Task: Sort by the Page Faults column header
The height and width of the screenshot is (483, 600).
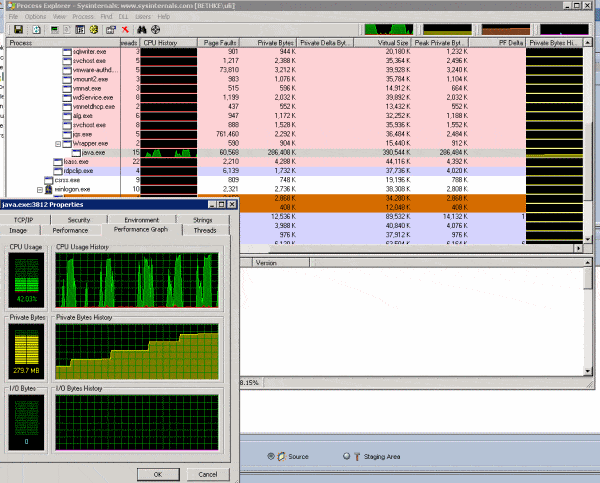Action: [x=218, y=43]
